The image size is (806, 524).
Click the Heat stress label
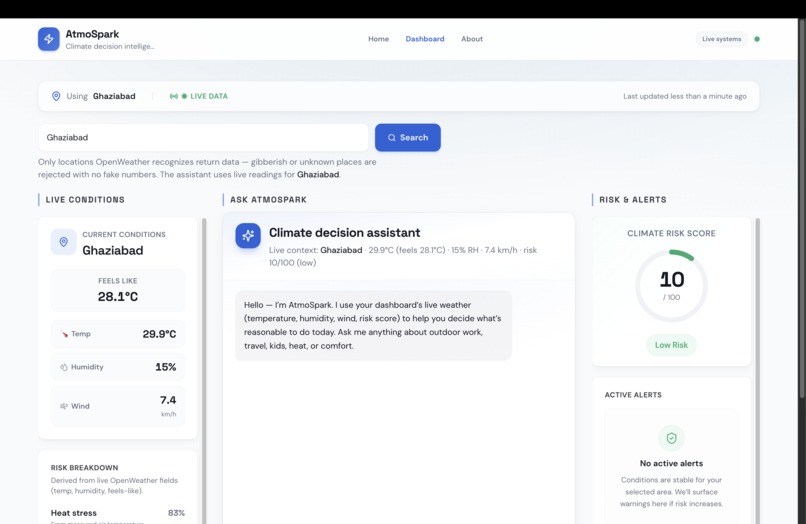[74, 513]
